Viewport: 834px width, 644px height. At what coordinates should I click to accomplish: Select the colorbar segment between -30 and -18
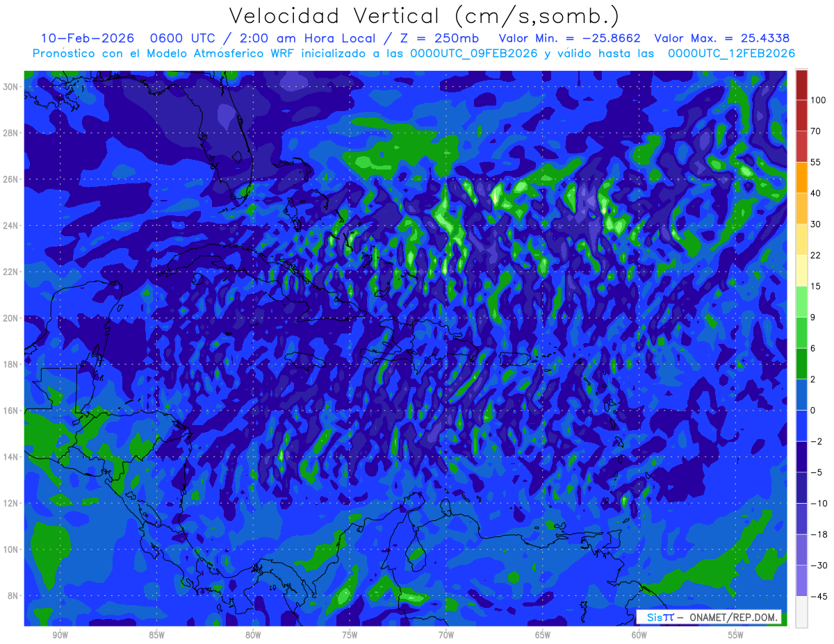(x=801, y=550)
